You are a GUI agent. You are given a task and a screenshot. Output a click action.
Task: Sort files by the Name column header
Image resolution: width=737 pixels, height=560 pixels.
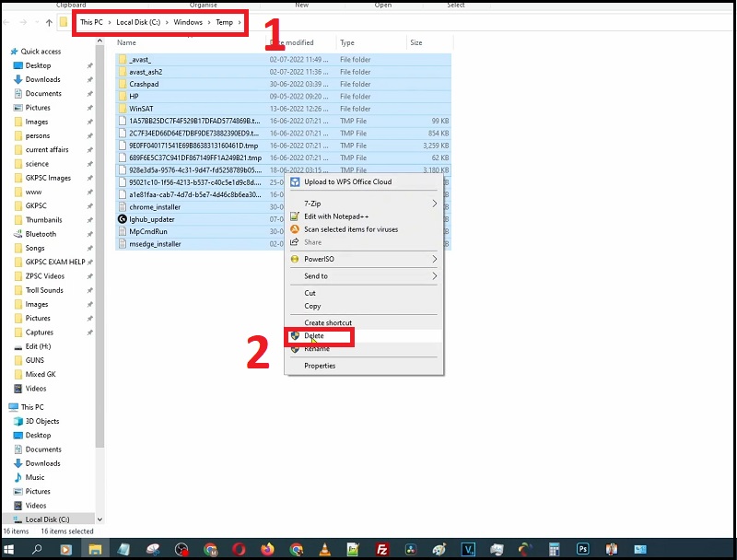point(126,42)
